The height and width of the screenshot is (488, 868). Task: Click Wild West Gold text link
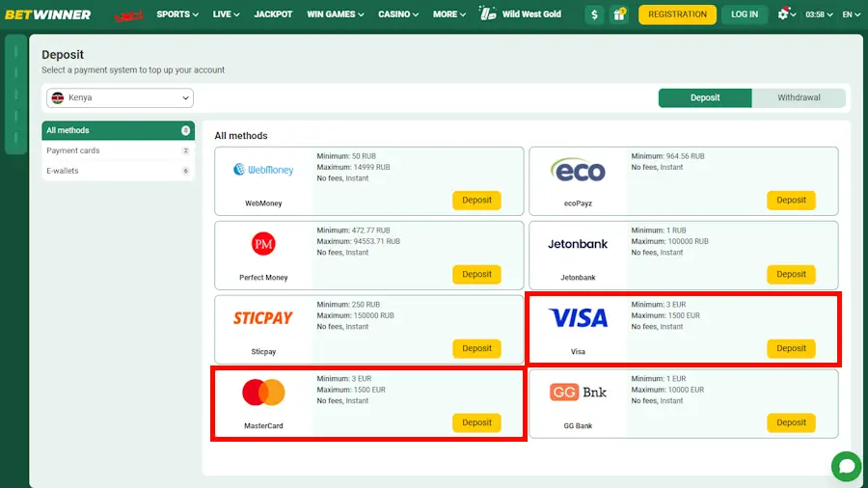point(531,14)
